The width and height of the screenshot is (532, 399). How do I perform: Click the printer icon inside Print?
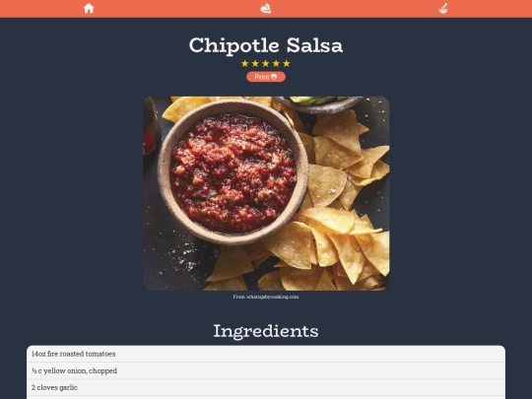274,77
